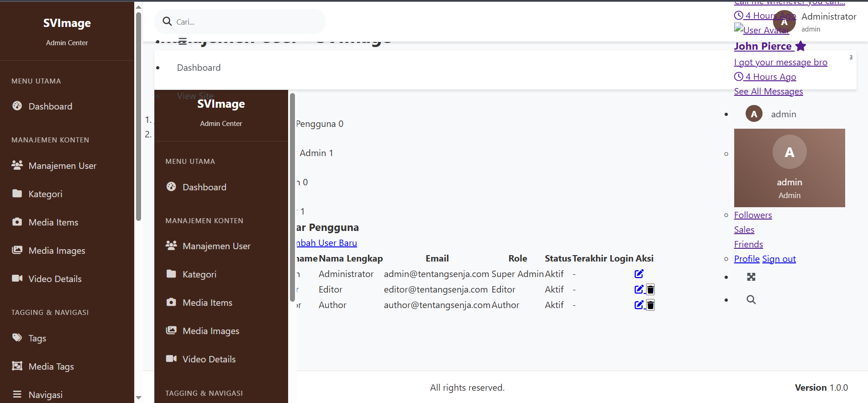The height and width of the screenshot is (403, 868).
Task: Delete the Author user via trash icon
Action: coord(651,305)
